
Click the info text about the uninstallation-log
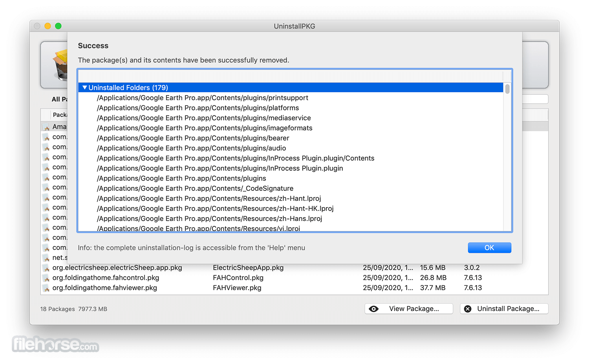point(191,248)
